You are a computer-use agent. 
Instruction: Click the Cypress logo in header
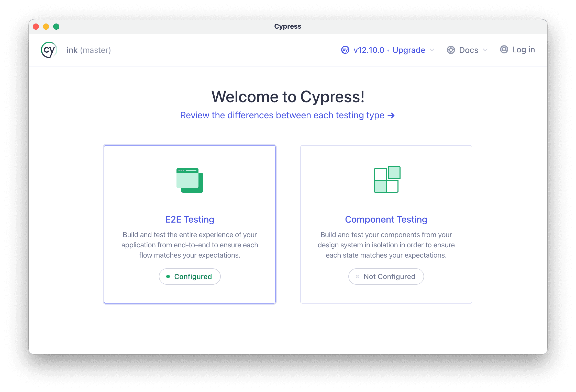pyautogui.click(x=49, y=50)
